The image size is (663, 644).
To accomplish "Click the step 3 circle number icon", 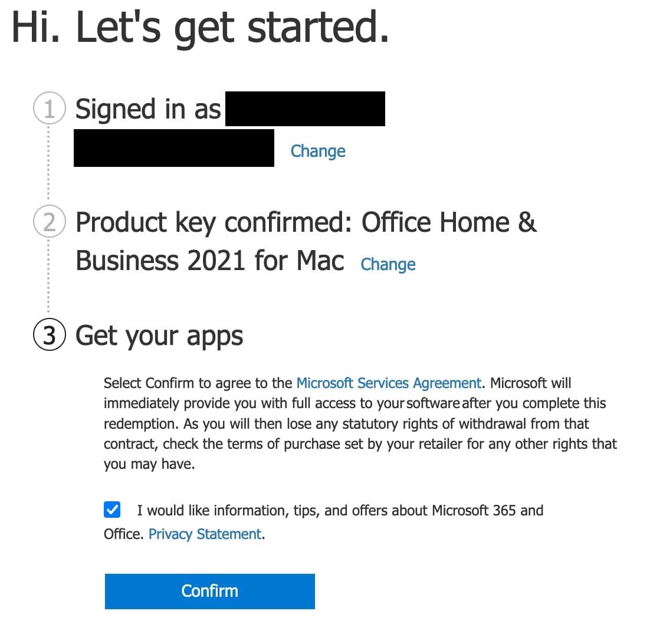I will coord(49,336).
